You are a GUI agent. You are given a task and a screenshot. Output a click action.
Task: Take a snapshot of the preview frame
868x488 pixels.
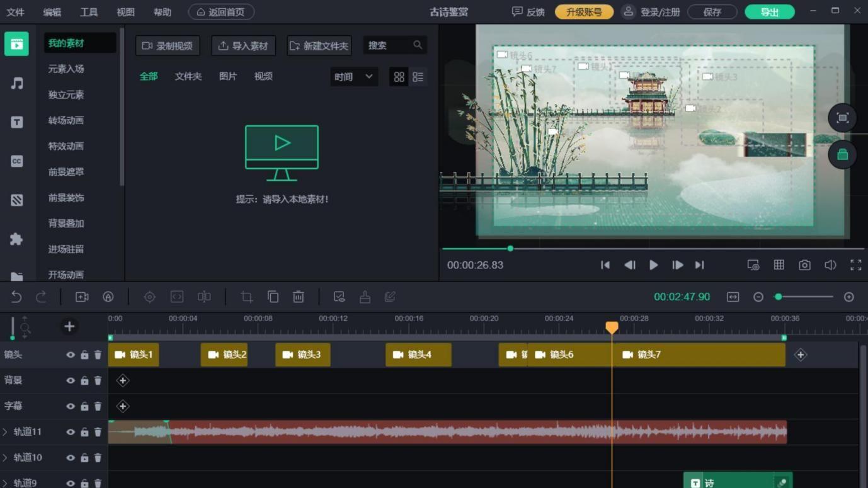point(804,264)
